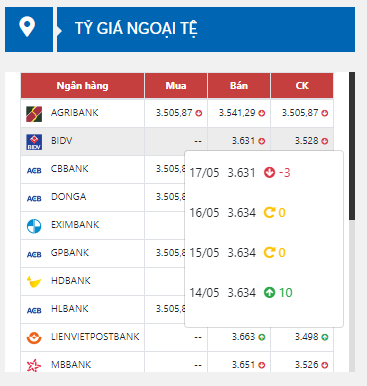The width and height of the screenshot is (367, 386).
Task: Open the AGRIBANK row name
Action: (x=75, y=113)
